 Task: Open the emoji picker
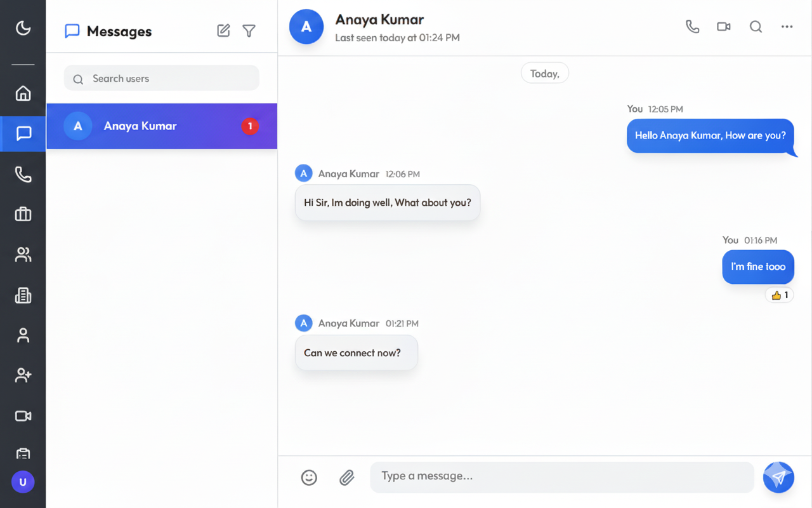[x=309, y=478]
